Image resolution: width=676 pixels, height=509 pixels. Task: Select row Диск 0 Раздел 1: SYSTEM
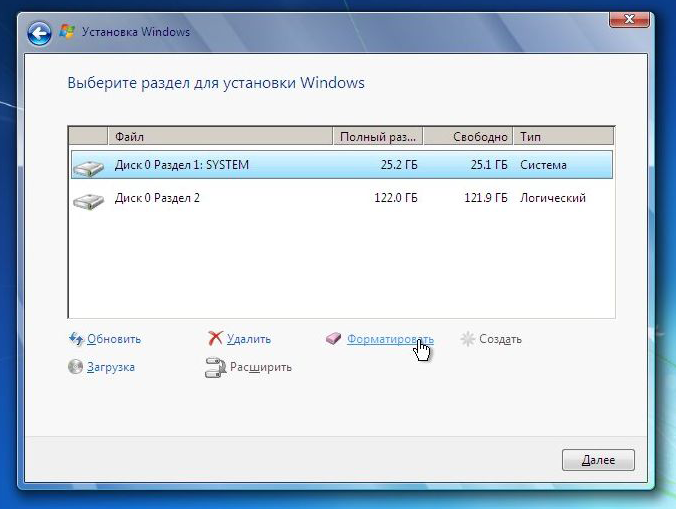pos(341,165)
